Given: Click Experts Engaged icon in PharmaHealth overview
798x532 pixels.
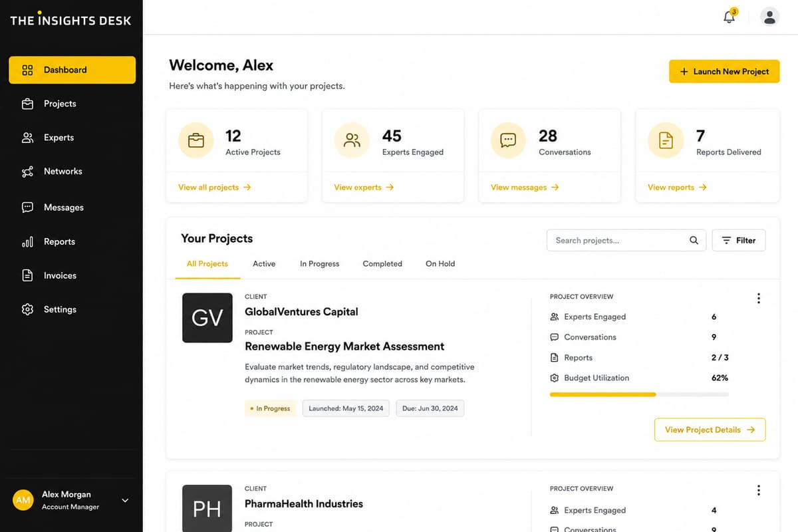Looking at the screenshot, I should pyautogui.click(x=555, y=511).
